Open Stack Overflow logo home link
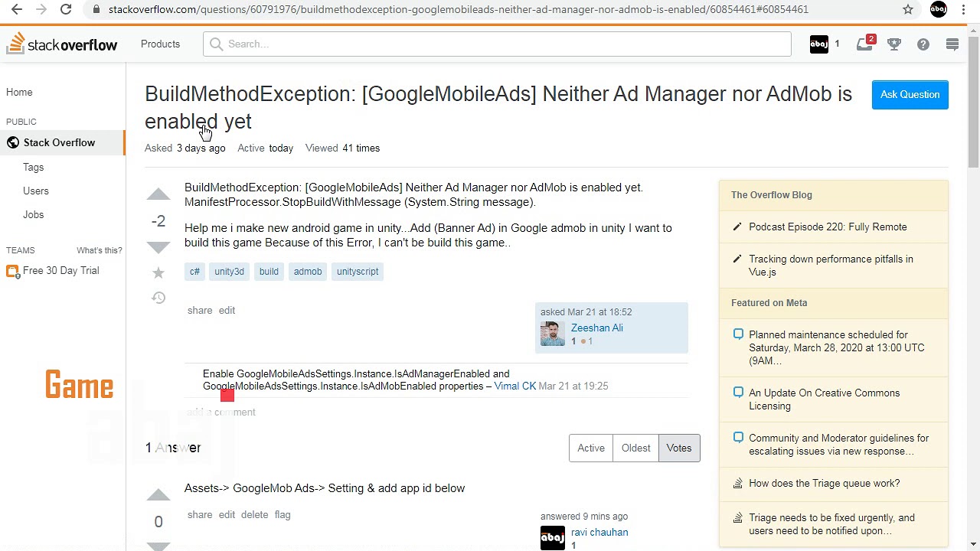This screenshot has width=980, height=551. tap(63, 44)
